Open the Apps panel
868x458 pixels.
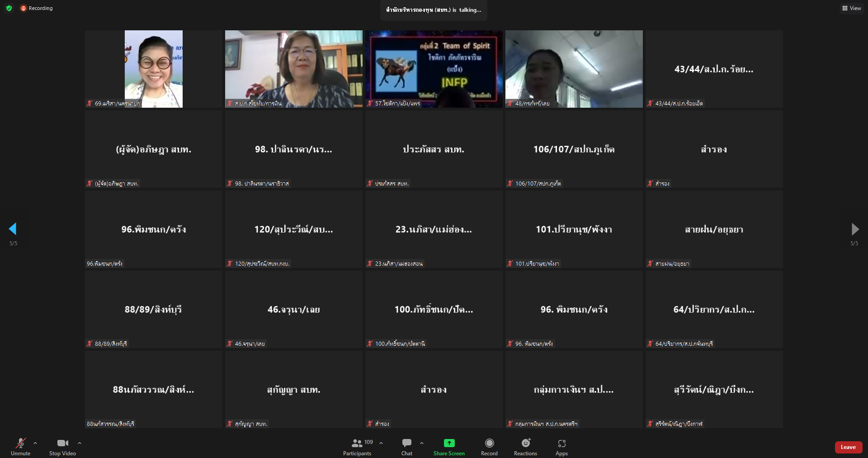click(x=561, y=446)
